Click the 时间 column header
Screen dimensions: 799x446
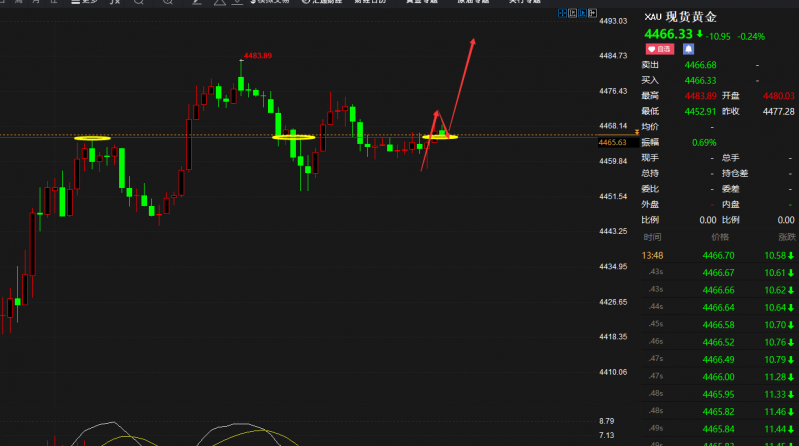tap(652, 237)
